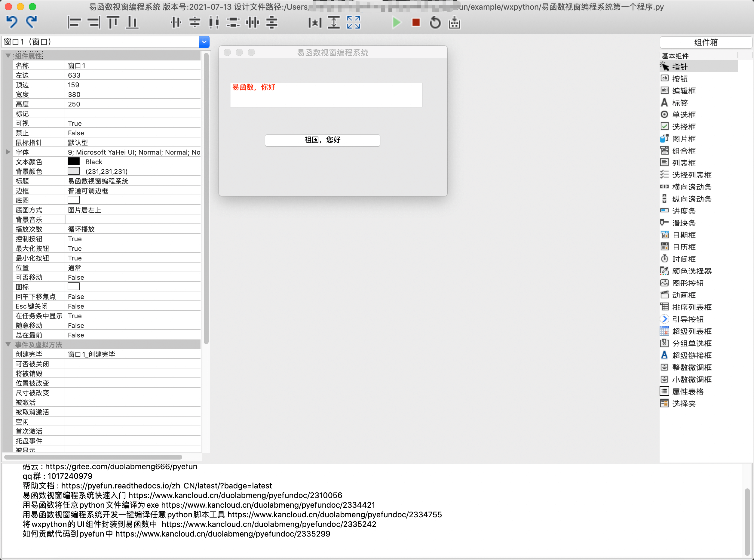Select the 纵向滚动条 component
754x560 pixels.
(x=698, y=199)
